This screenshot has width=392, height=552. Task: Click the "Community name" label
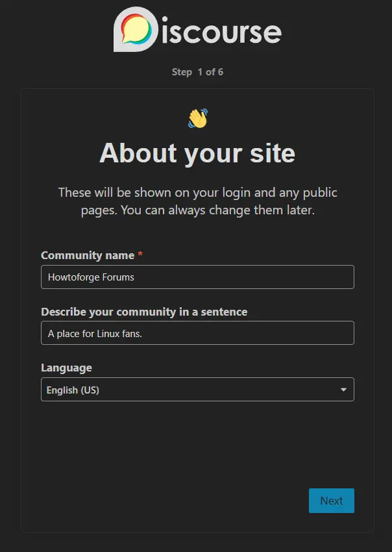click(x=88, y=255)
